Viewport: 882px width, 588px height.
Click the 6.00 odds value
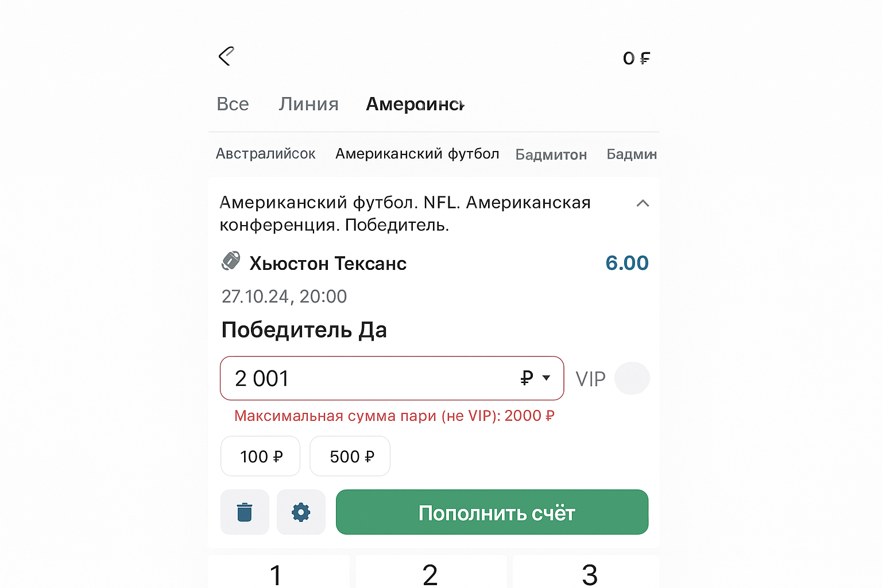tap(626, 263)
